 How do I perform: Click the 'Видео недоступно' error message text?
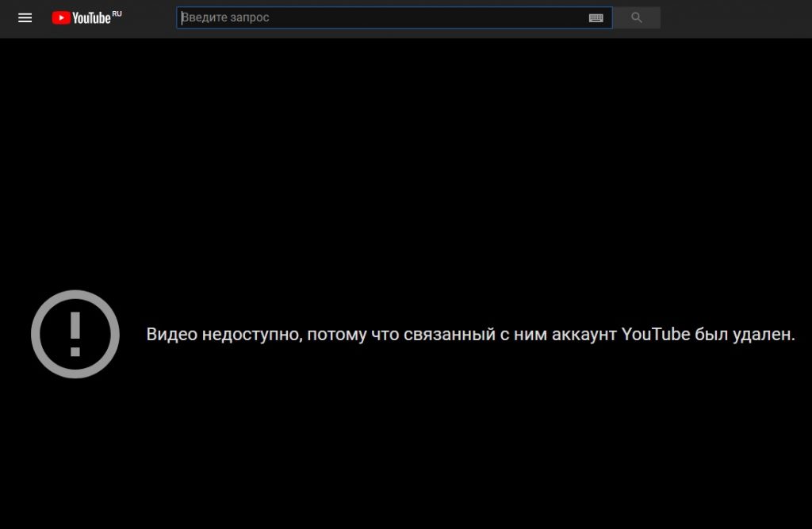coord(470,334)
